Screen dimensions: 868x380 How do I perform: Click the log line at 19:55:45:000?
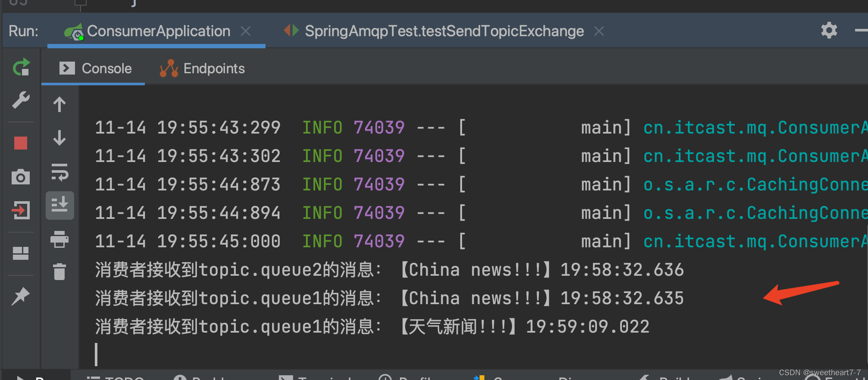(481, 241)
